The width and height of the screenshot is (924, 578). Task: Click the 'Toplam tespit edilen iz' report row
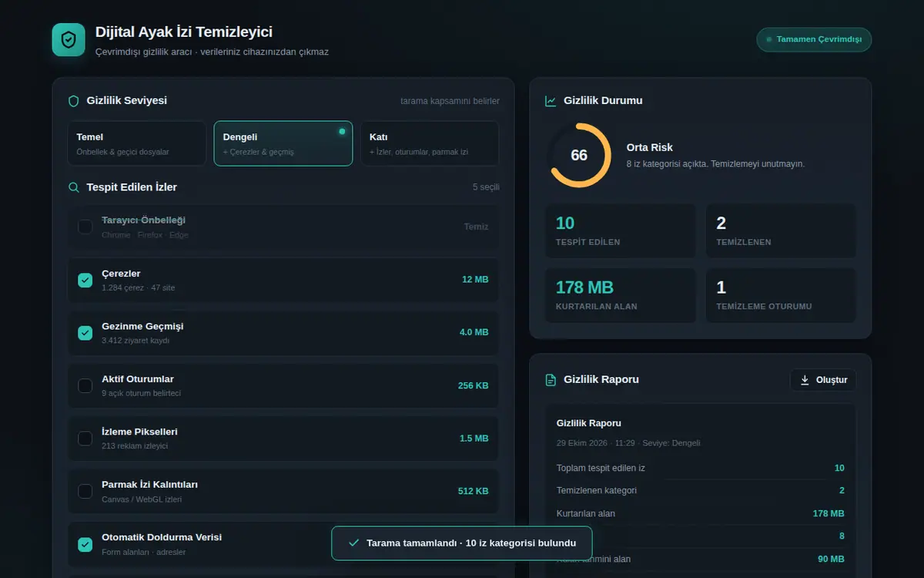(701, 468)
